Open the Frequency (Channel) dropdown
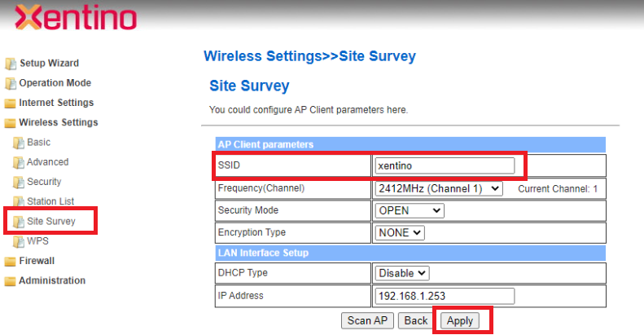 click(439, 188)
